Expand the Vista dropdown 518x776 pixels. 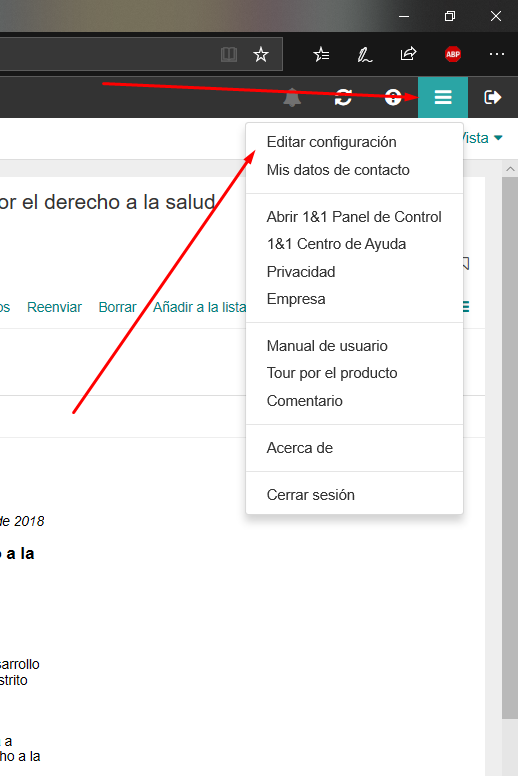pos(482,138)
